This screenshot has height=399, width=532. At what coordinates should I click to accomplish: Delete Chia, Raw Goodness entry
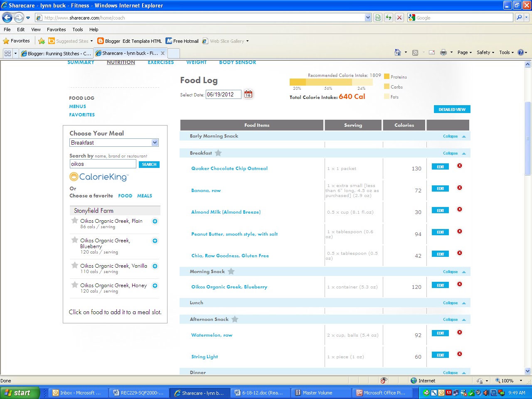click(x=460, y=253)
